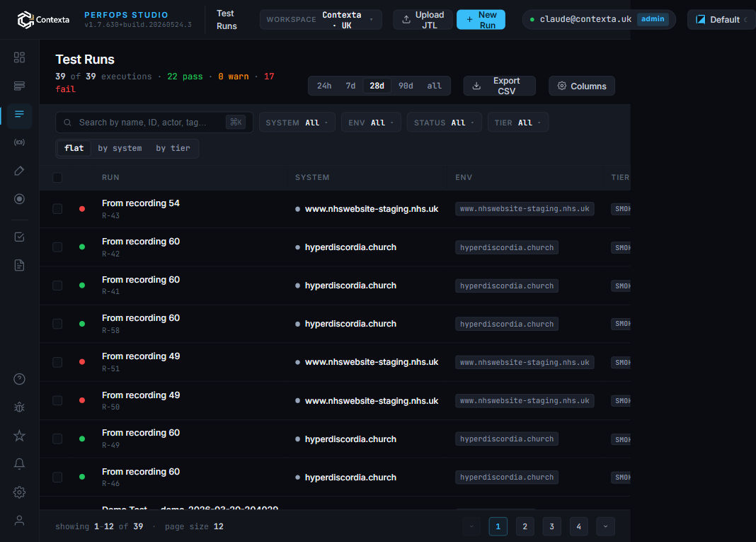Check the checkbox for run R-51
The height and width of the screenshot is (542, 756).
(x=57, y=362)
